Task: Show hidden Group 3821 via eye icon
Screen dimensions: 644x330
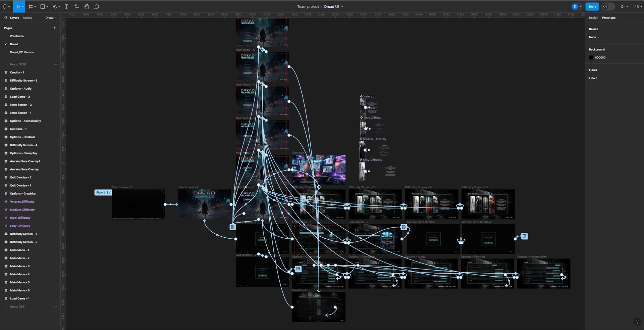Action: pos(55,307)
